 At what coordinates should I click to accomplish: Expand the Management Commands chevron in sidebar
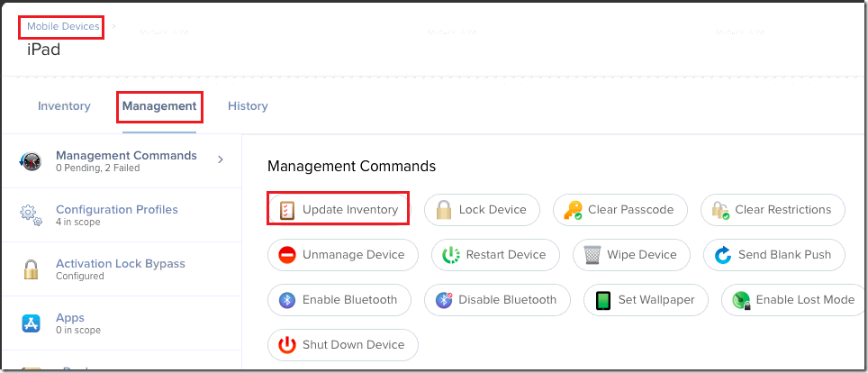coord(221,159)
